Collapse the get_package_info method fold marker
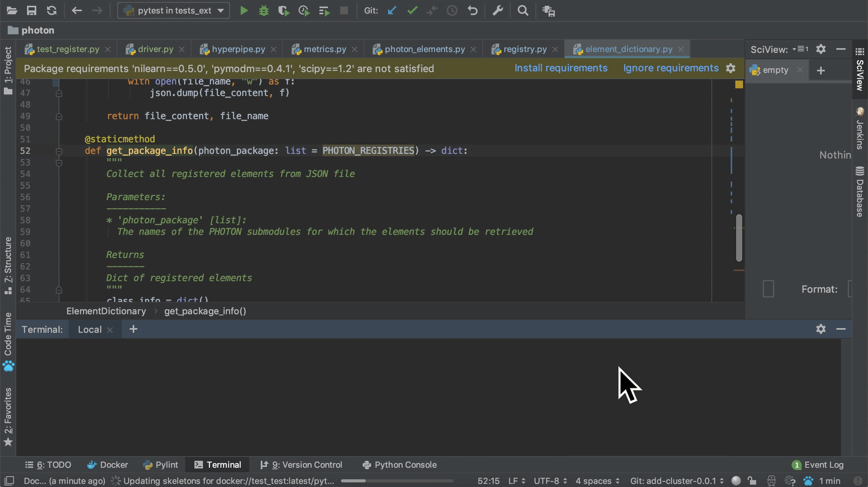 [59, 151]
